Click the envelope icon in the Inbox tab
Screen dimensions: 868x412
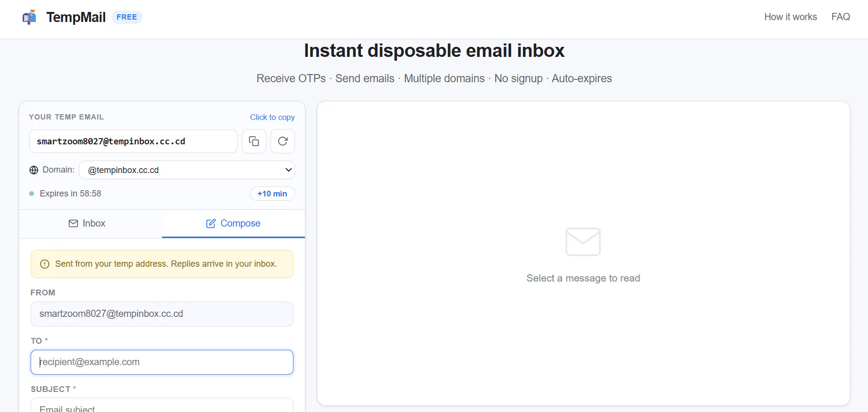pos(73,224)
